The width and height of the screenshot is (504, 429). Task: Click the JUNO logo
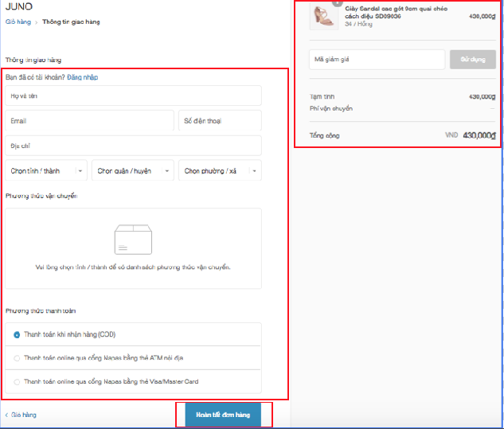click(x=19, y=6)
